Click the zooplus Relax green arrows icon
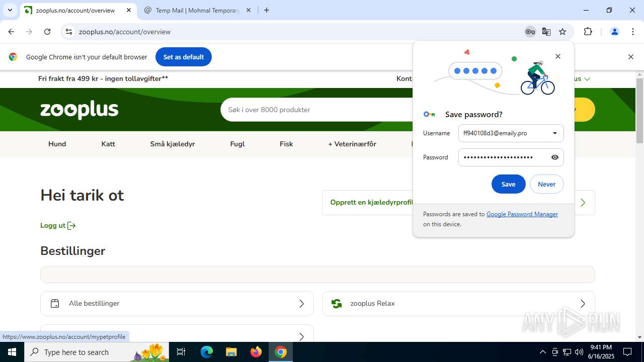Image resolution: width=644 pixels, height=362 pixels. click(x=337, y=304)
